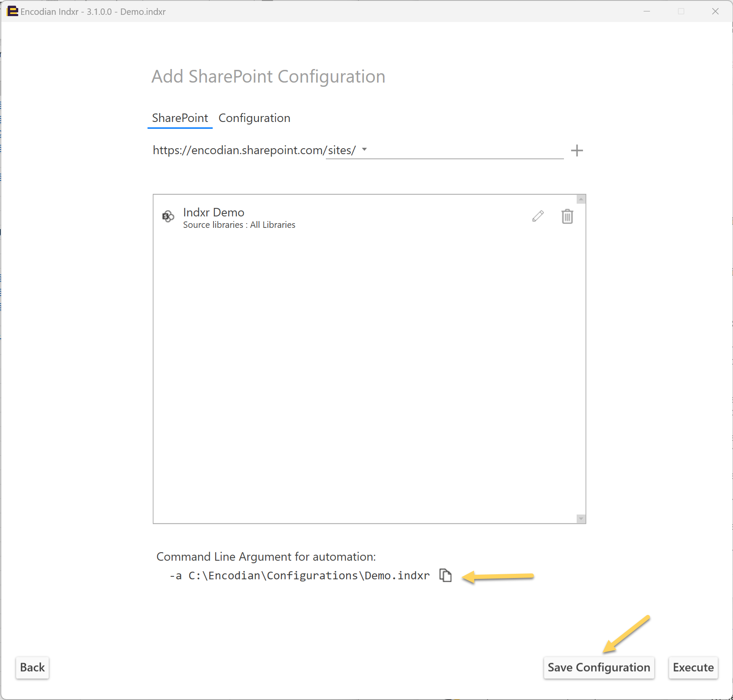Close the Encodian Indxr window
The image size is (733, 700).
715,11
